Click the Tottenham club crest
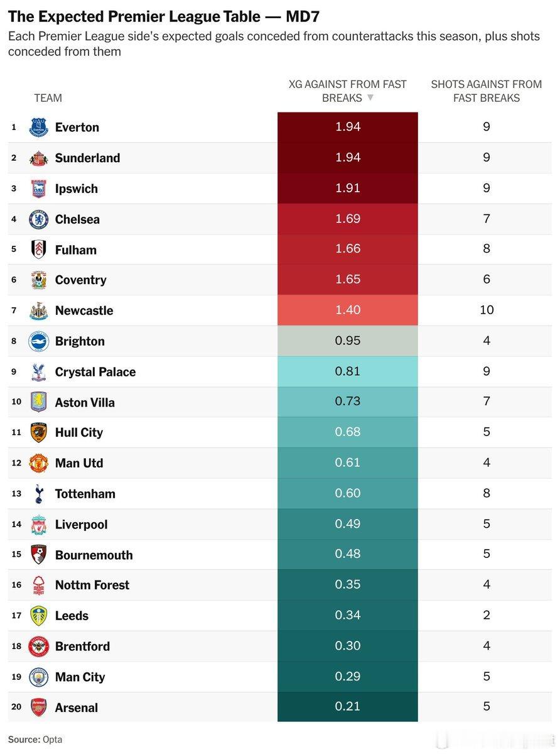This screenshot has width=560, height=754. tap(39, 494)
